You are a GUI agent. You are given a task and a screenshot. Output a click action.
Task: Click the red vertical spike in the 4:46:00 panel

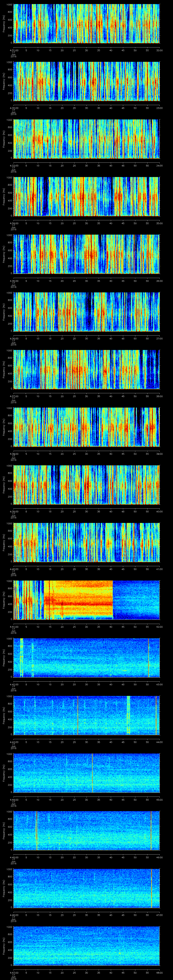(x=151, y=888)
